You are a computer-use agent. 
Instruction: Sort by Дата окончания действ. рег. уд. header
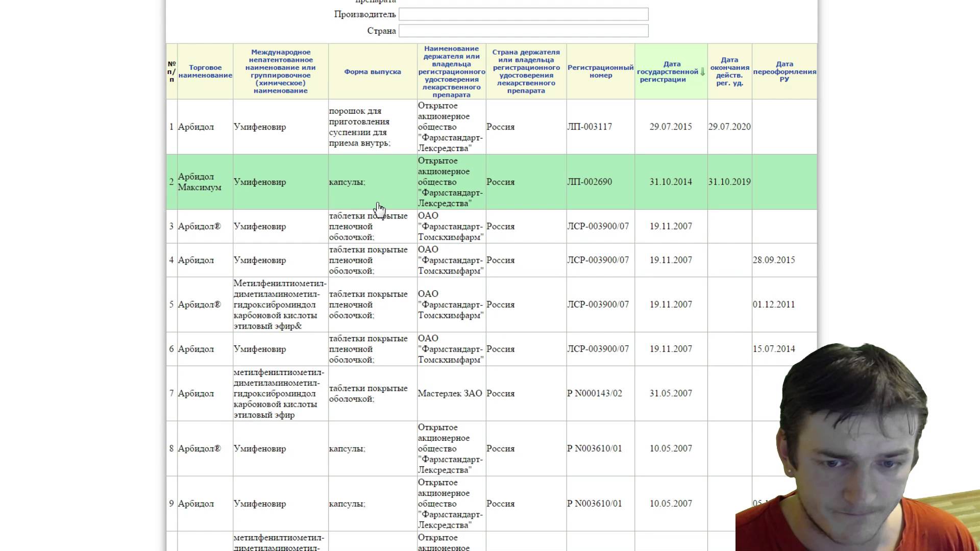(x=730, y=71)
